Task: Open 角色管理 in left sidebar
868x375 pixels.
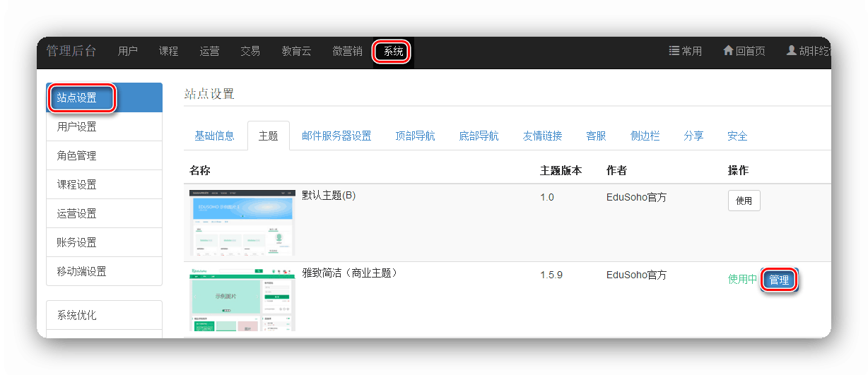Action: pyautogui.click(x=76, y=155)
